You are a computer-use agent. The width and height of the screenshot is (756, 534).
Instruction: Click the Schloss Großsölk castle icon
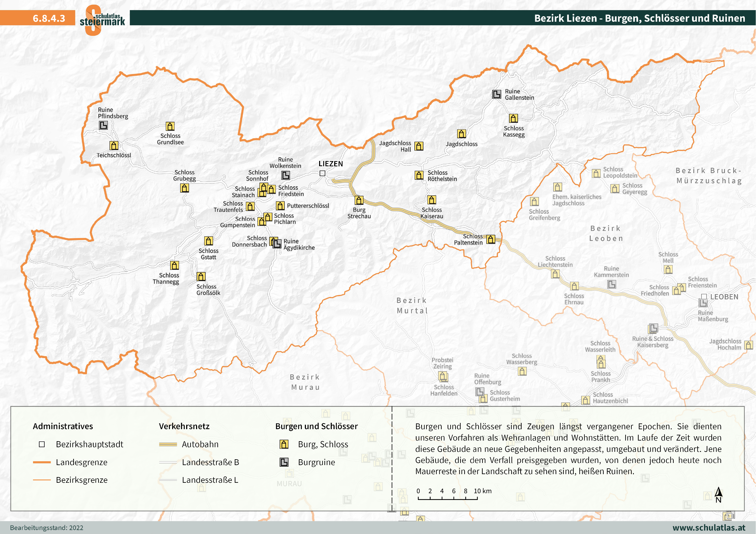[x=201, y=276]
